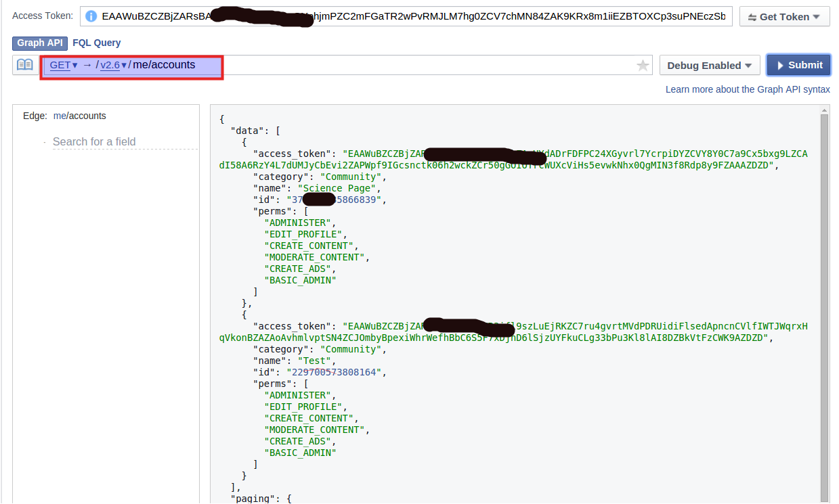Star the current query as favorite
839x504 pixels.
point(643,66)
